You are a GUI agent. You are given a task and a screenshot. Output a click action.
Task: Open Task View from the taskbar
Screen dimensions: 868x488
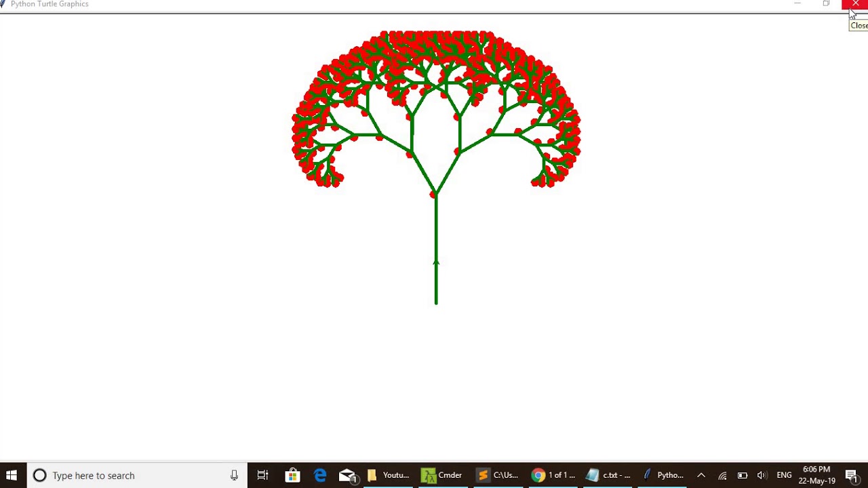coord(262,475)
